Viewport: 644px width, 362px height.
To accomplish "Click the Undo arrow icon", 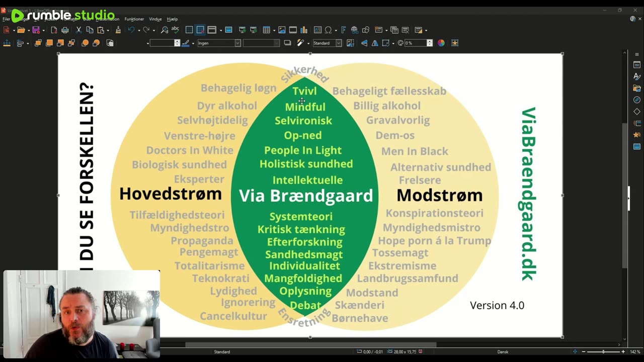I will pos(131,30).
